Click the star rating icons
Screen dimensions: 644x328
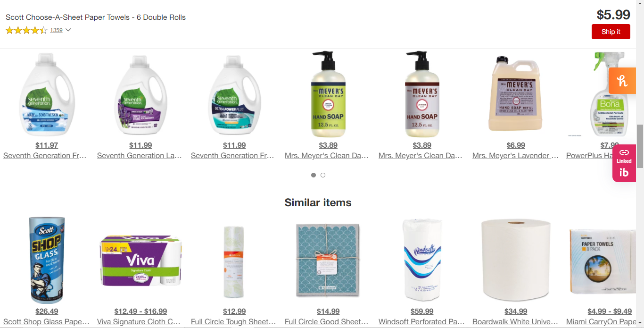pos(26,30)
